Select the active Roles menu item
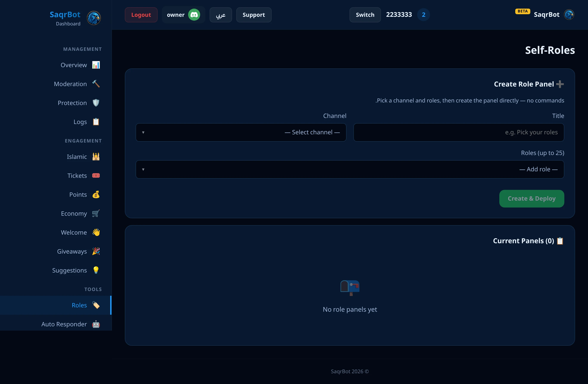 56,305
